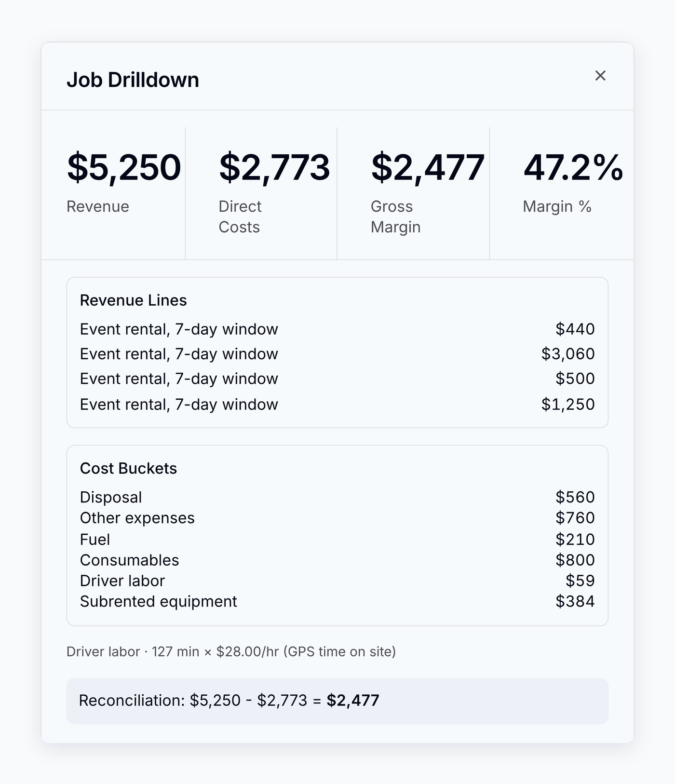Viewport: 675px width, 784px height.
Task: Click the $210 Fuel amount
Action: (x=575, y=539)
